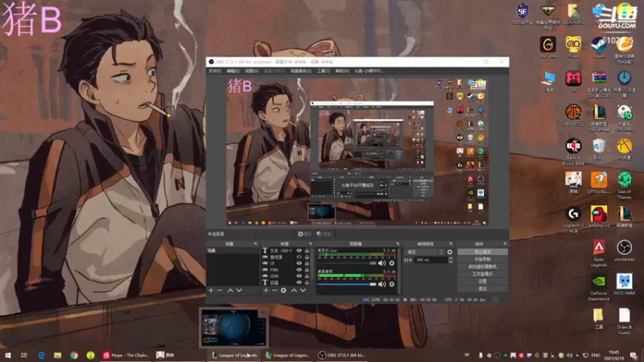This screenshot has width=644, height=362.
Task: Toggle studio mode button in Controls
Action: pyautogui.click(x=482, y=274)
